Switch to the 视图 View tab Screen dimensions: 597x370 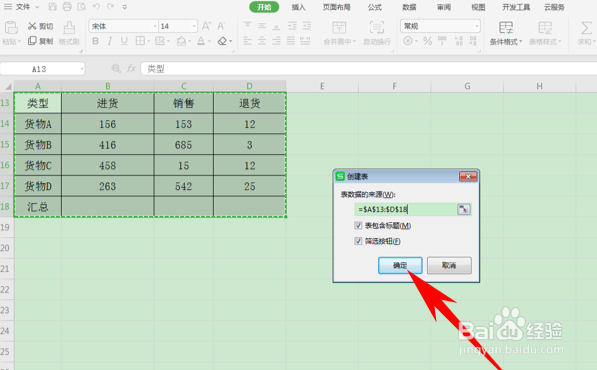coord(478,7)
